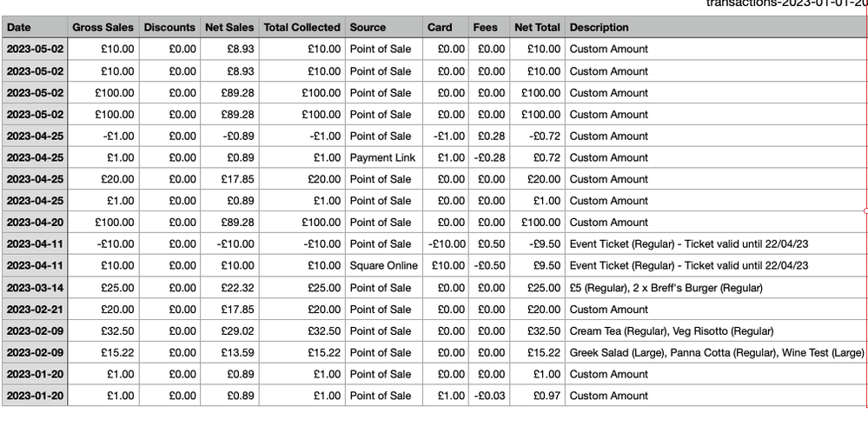Click the Card column header
Screen dimensions: 868x427
(x=440, y=28)
